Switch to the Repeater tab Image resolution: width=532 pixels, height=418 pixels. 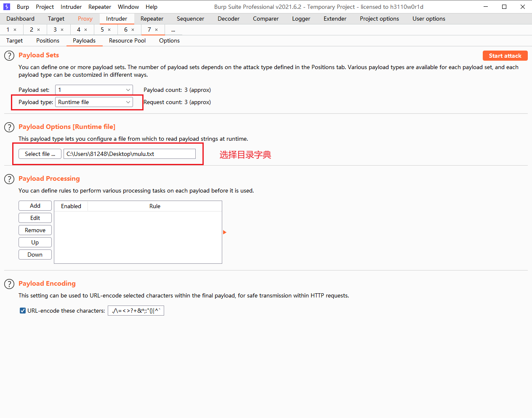coord(152,19)
